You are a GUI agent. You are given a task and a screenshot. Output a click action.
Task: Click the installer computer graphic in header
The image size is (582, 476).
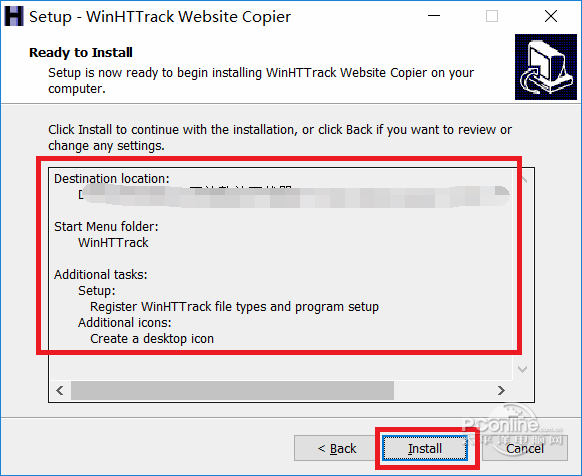coord(546,67)
